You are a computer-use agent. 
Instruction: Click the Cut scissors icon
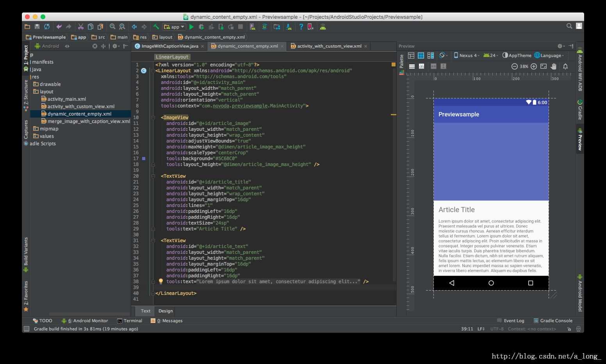[81, 27]
